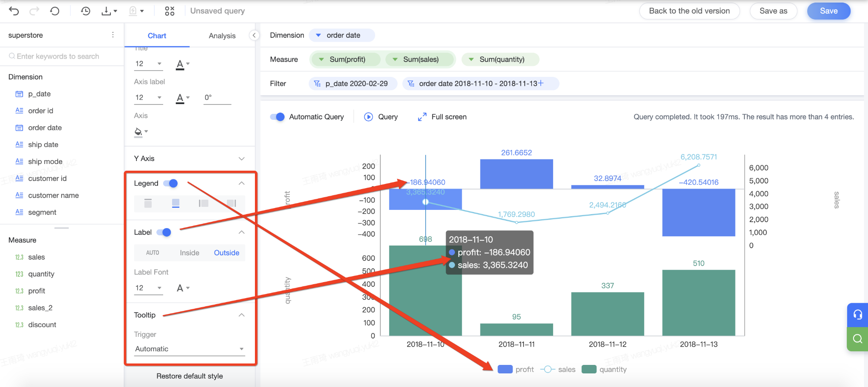Collapse the chart settings panel arrow
Screen dimensions: 868x387
(x=254, y=35)
